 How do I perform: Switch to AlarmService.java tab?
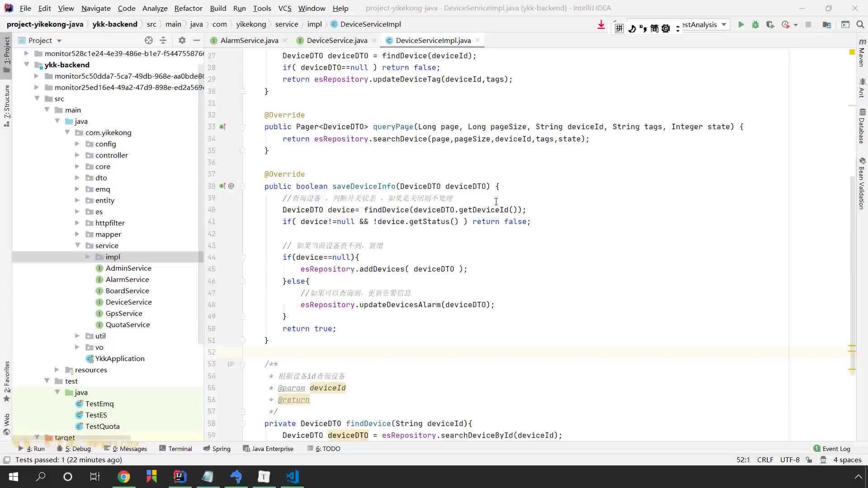249,40
